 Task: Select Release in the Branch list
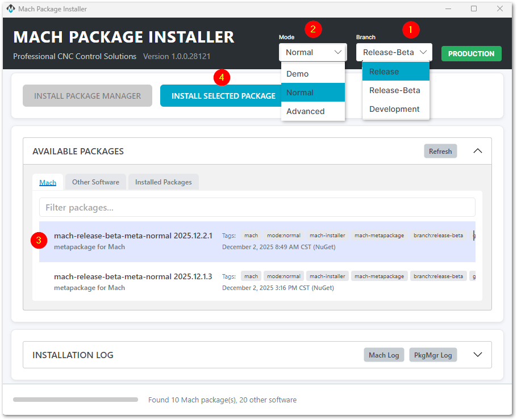point(395,72)
